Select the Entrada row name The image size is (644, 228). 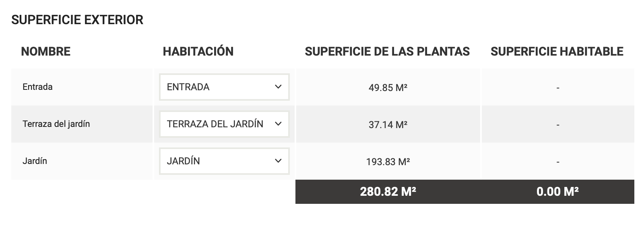37,87
